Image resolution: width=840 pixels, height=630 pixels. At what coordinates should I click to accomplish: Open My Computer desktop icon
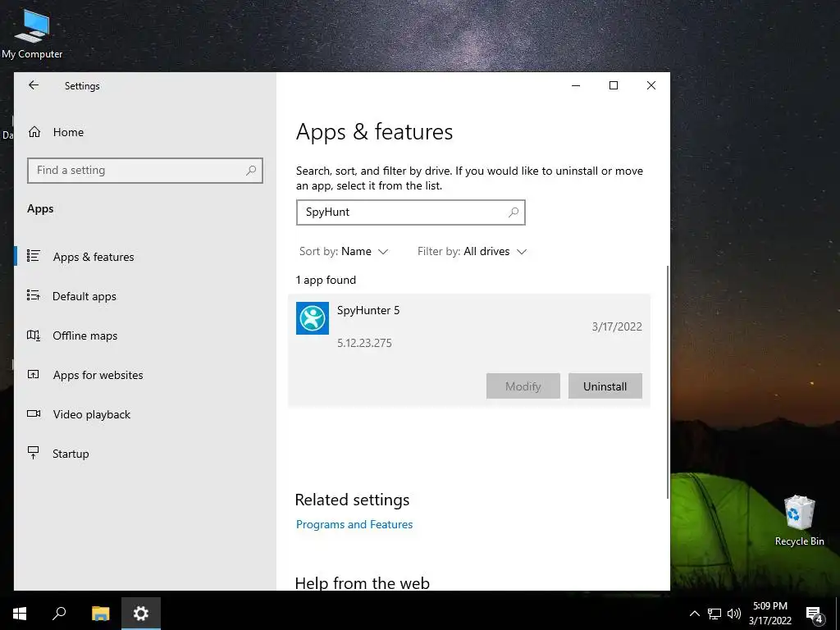32,34
